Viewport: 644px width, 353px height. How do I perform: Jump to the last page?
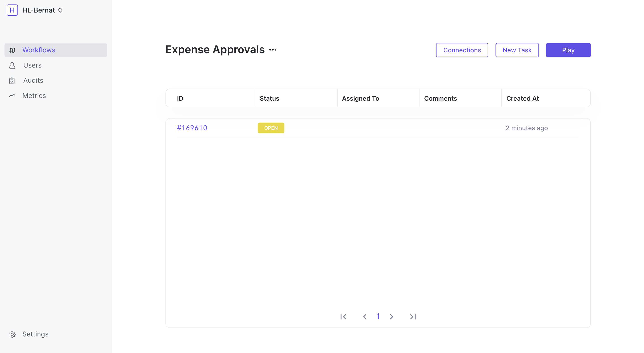point(413,317)
